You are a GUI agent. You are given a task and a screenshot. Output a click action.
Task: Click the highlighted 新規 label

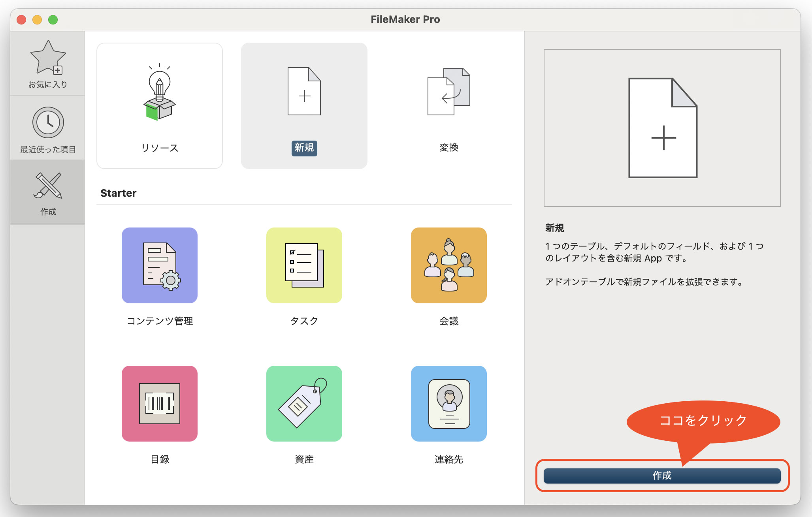coord(304,148)
